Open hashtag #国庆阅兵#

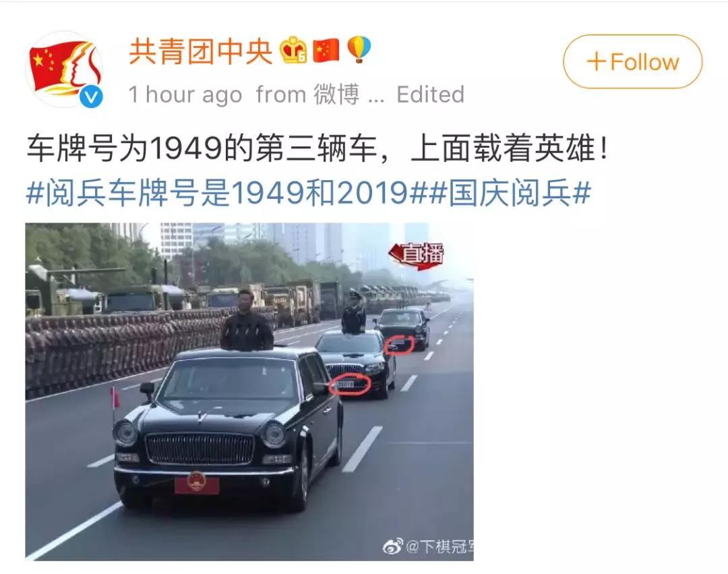point(509,192)
